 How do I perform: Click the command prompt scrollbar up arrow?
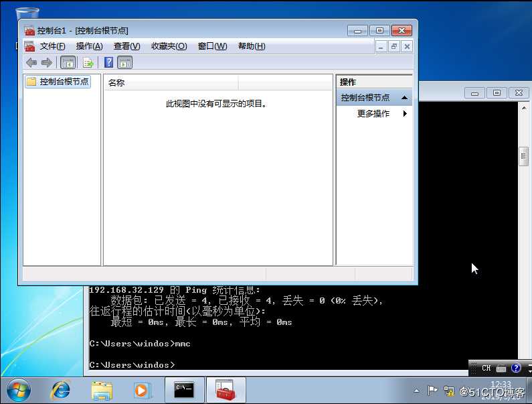click(x=524, y=108)
